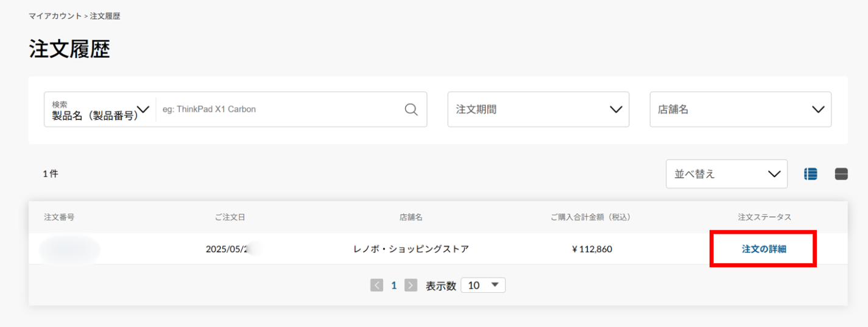Click マイアカウント breadcrumb link

[x=55, y=16]
